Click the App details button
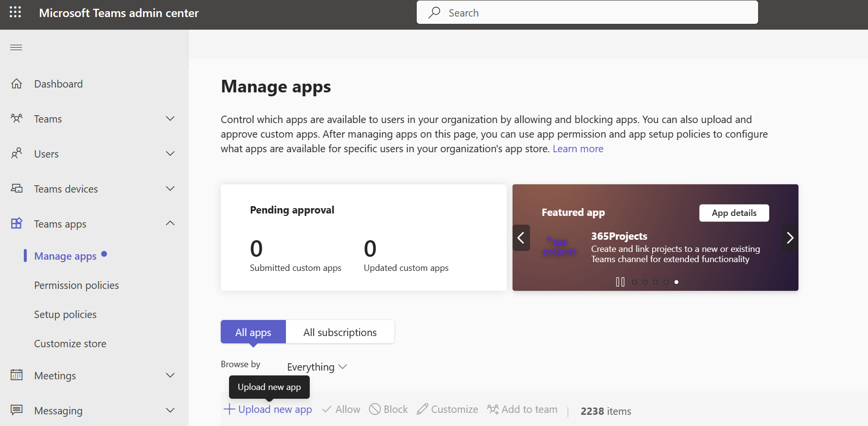Screen dimensions: 868x426 tap(734, 213)
